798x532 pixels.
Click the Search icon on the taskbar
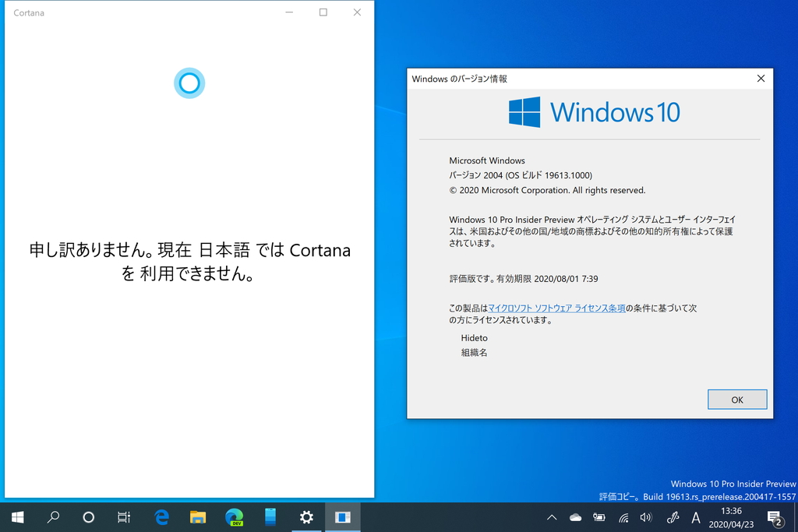(x=52, y=517)
